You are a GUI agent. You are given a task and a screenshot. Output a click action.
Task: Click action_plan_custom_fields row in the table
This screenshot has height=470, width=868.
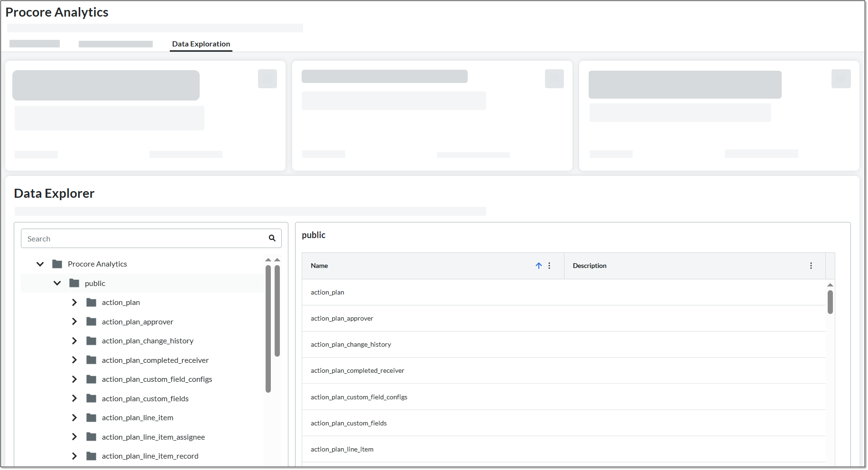564,423
